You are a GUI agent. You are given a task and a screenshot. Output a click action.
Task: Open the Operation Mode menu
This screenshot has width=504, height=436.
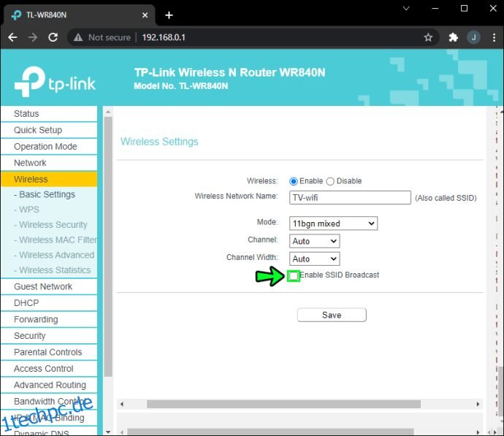pyautogui.click(x=49, y=147)
